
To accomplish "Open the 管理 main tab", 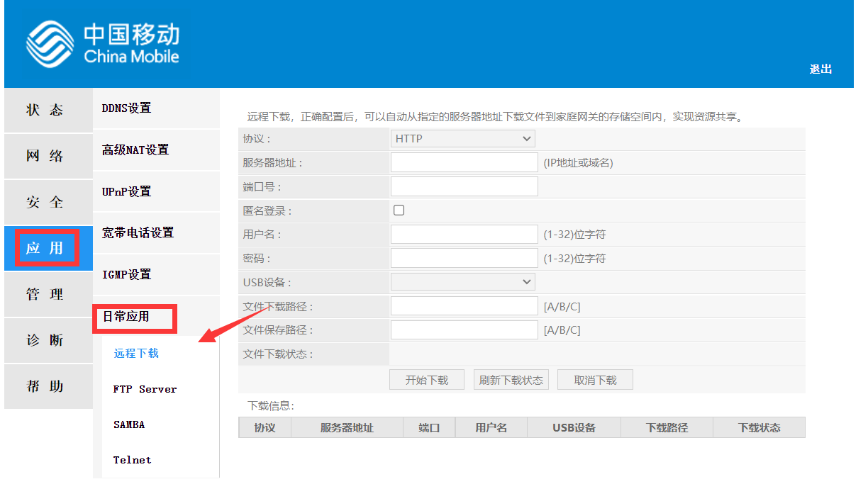I will pyautogui.click(x=48, y=294).
